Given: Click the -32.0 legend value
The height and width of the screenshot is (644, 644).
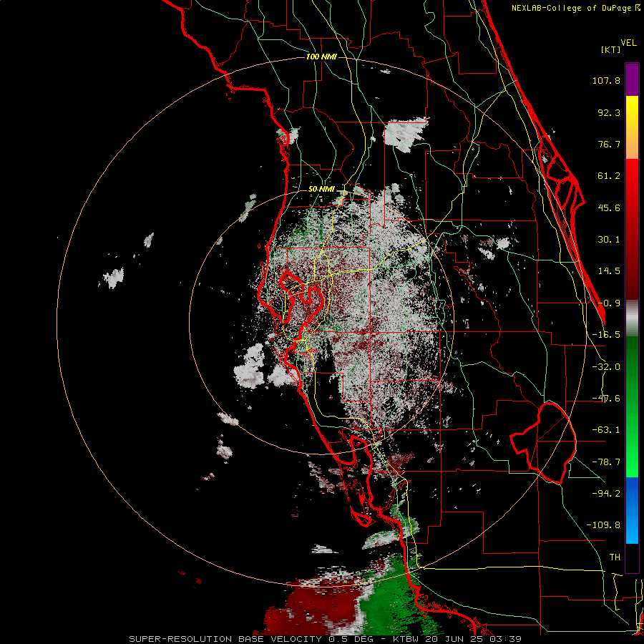Looking at the screenshot, I should coord(606,367).
